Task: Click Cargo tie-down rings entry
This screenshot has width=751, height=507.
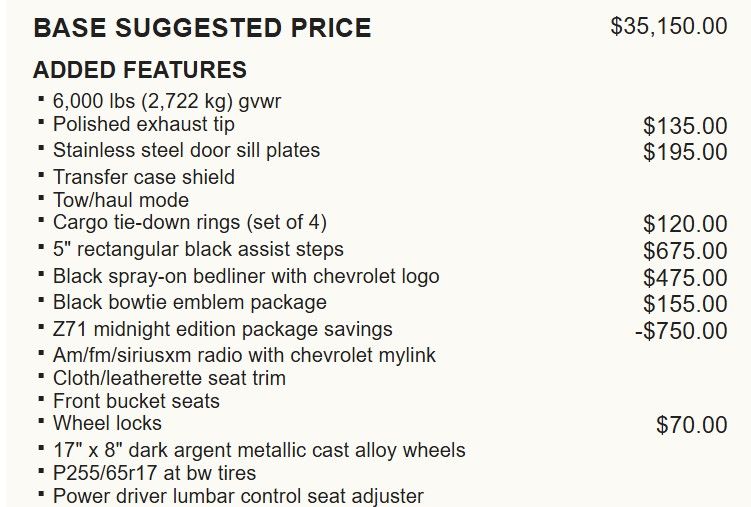Action: click(x=190, y=223)
